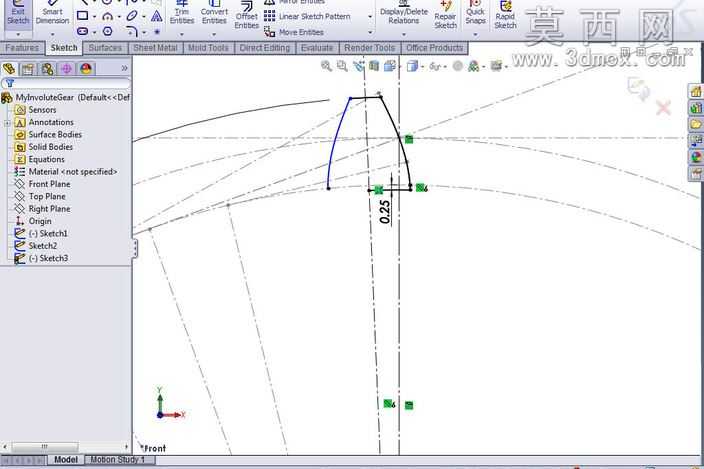Select Sketch2 in the feature tree
The image size is (704, 469).
click(36, 246)
